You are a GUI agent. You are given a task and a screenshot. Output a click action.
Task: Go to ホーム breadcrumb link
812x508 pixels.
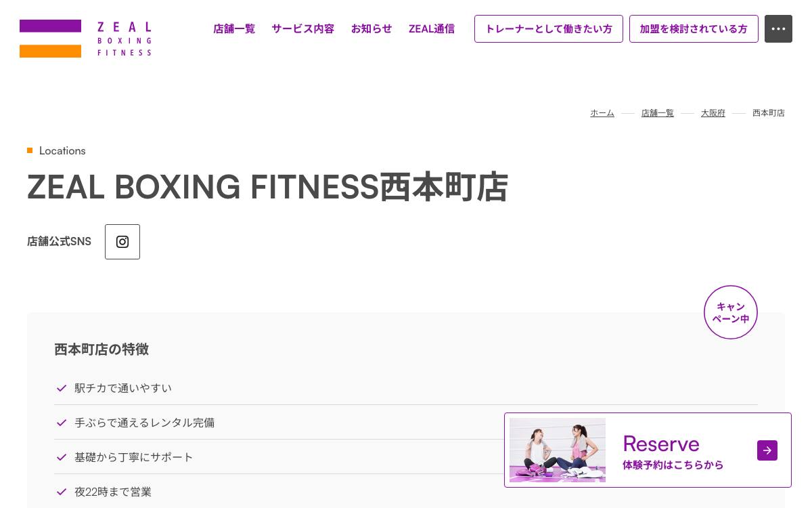[602, 113]
